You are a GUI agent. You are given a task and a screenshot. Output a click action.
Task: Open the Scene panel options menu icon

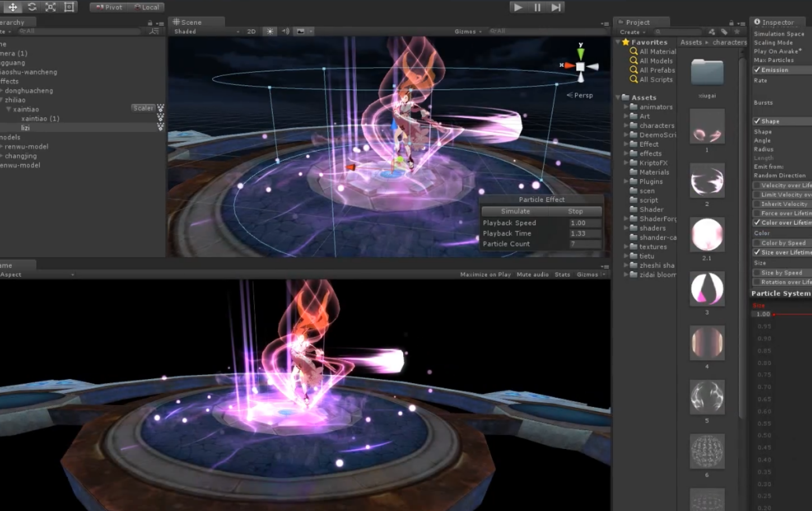(605, 24)
